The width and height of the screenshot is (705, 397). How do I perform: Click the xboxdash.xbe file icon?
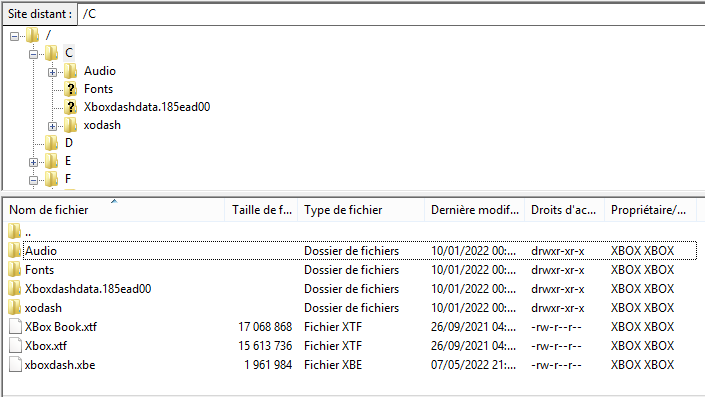[x=15, y=364]
